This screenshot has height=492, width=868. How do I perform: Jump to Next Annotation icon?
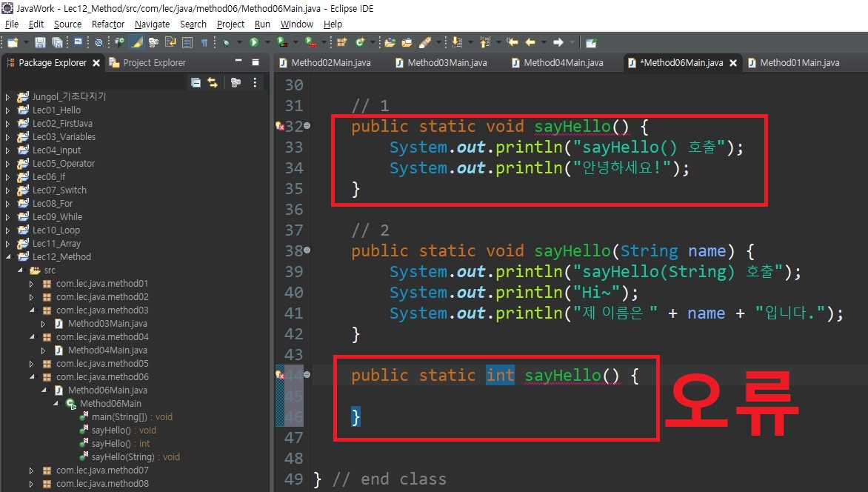[x=457, y=43]
